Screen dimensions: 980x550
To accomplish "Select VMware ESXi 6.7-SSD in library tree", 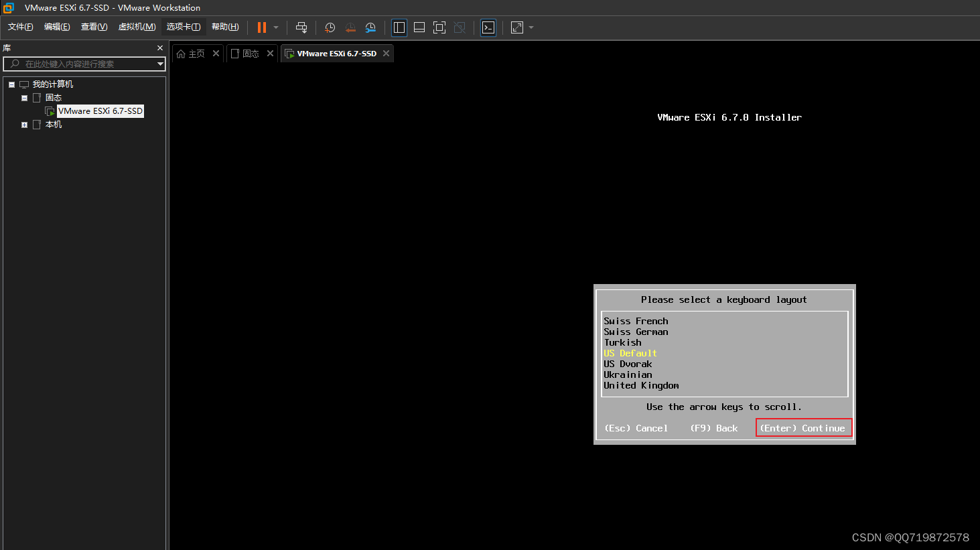I will 100,111.
